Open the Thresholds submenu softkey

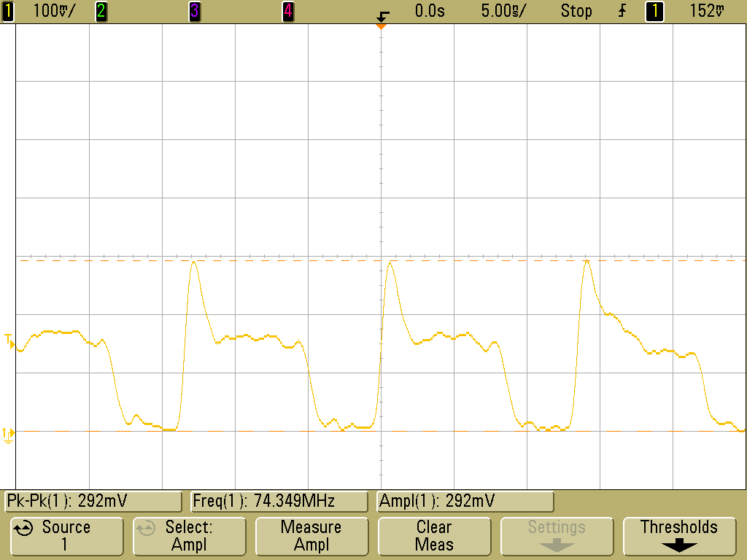pos(679,537)
